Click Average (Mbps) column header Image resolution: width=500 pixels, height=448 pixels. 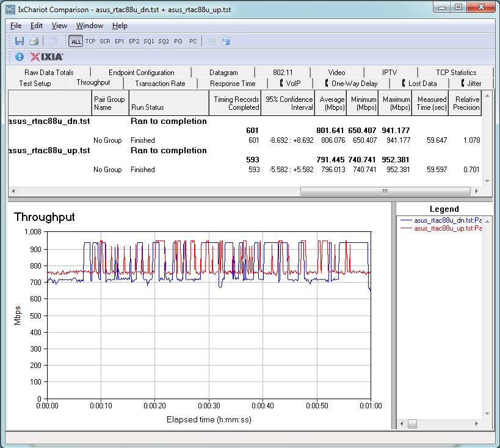coord(331,103)
